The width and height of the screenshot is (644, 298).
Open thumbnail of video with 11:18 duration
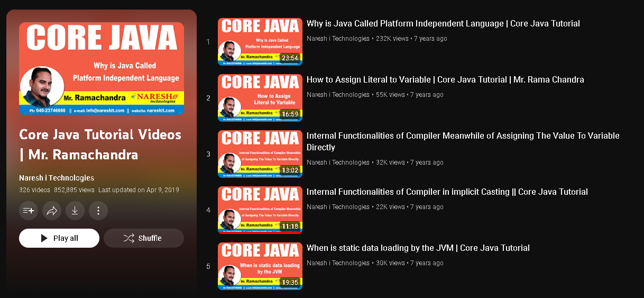(x=260, y=210)
